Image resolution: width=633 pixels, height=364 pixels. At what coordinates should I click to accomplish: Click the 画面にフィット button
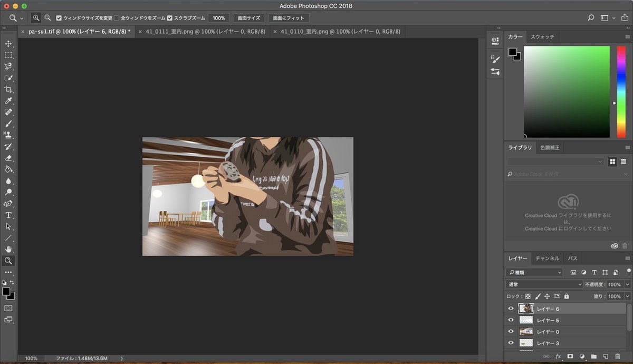click(x=289, y=18)
